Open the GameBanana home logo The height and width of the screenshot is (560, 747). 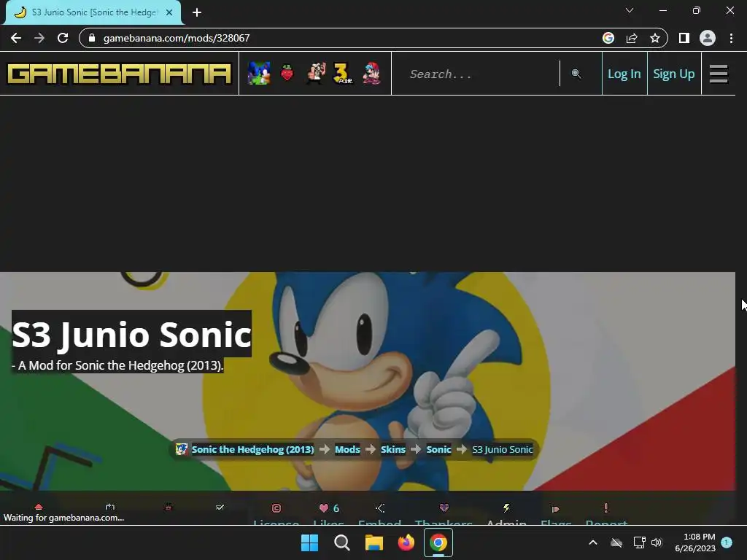pos(119,74)
